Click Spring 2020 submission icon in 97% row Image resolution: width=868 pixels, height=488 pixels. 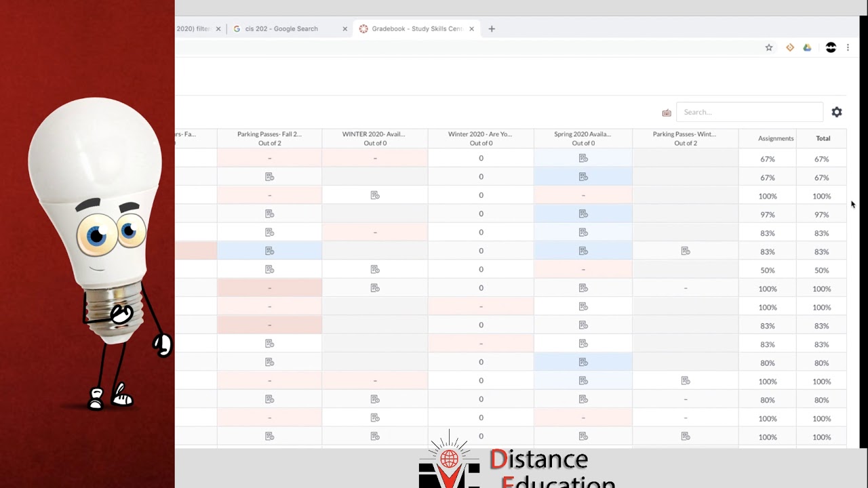583,213
